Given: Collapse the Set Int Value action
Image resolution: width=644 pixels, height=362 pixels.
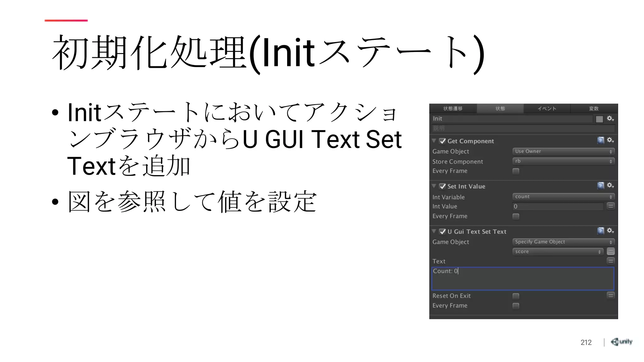Looking at the screenshot, I should [x=434, y=186].
